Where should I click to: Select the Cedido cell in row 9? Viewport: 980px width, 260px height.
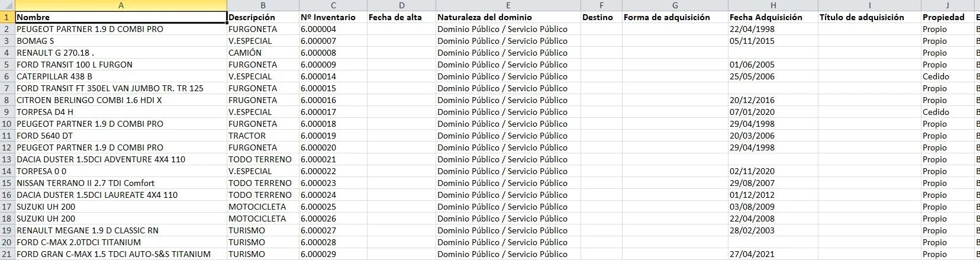[947, 112]
